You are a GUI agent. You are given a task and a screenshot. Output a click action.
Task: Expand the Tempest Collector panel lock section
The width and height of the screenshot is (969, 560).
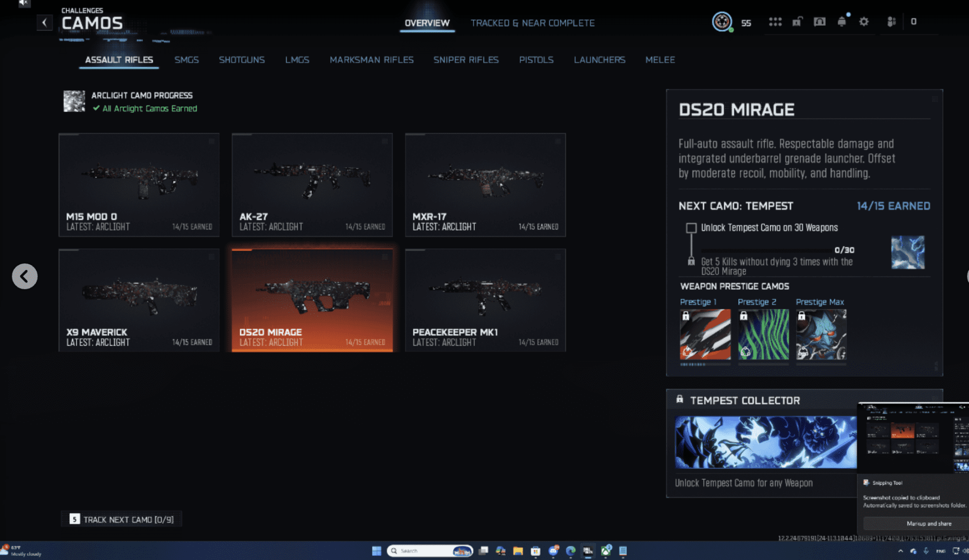(679, 400)
